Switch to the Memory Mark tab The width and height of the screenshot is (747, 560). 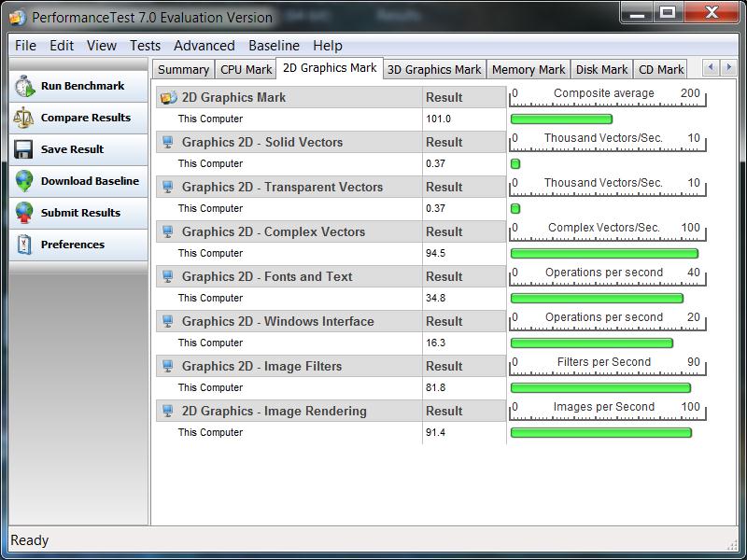point(529,69)
